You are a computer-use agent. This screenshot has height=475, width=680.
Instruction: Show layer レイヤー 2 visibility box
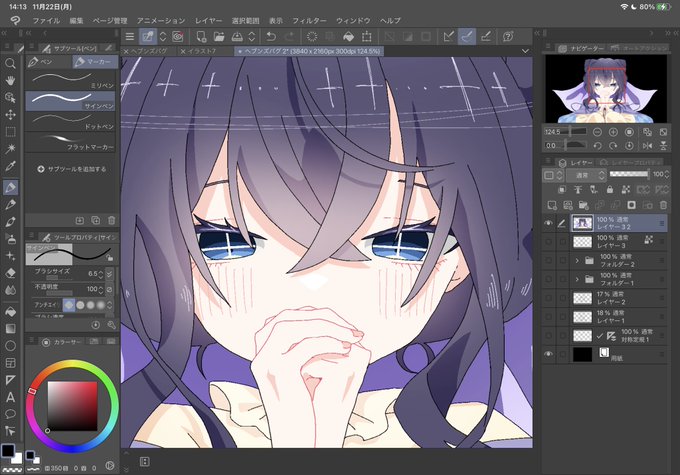pyautogui.click(x=549, y=298)
